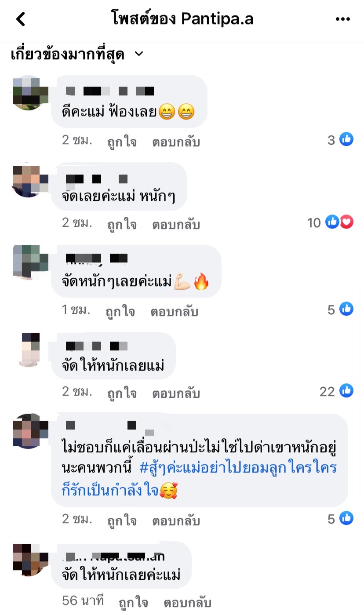The image size is (364, 615).
Task: Tap ถูกใจ under จดเลยค่ะแม่ หนักๆ comment
Action: click(x=122, y=225)
